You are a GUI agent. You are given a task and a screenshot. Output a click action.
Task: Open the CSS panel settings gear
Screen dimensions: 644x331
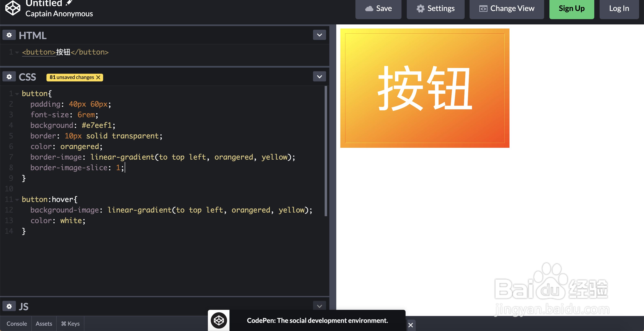coord(9,76)
